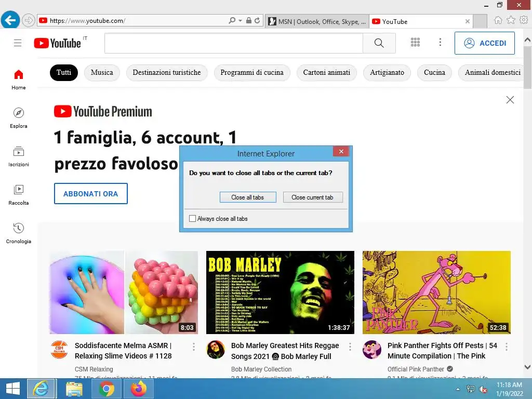The height and width of the screenshot is (399, 532).
Task: Check the Always close all tabs box
Action: point(192,219)
